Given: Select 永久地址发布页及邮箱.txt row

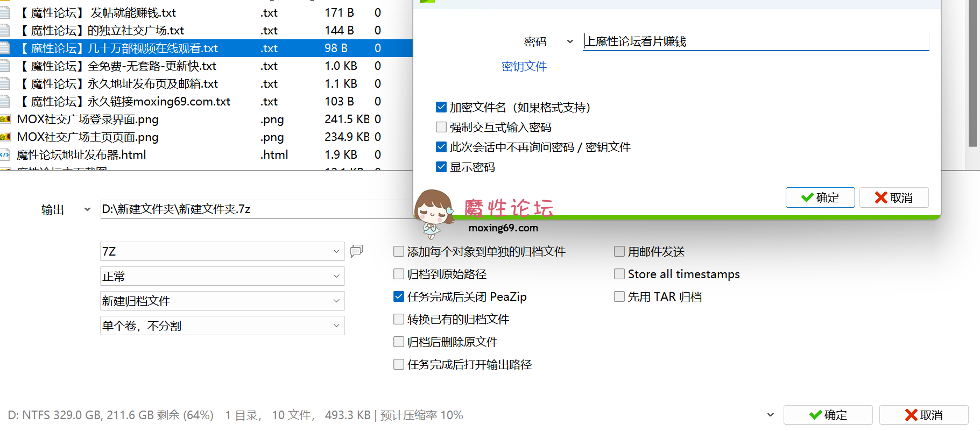Looking at the screenshot, I should click(x=207, y=83).
